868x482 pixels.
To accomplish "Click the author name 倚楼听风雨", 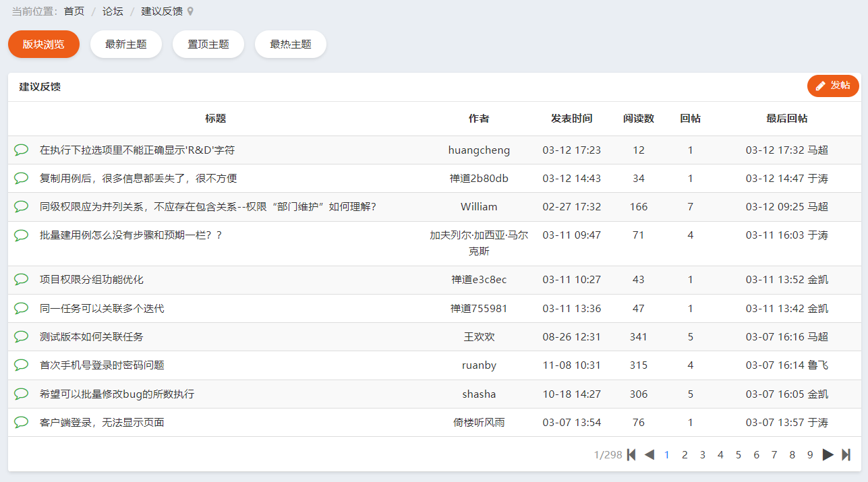I will tap(479, 422).
